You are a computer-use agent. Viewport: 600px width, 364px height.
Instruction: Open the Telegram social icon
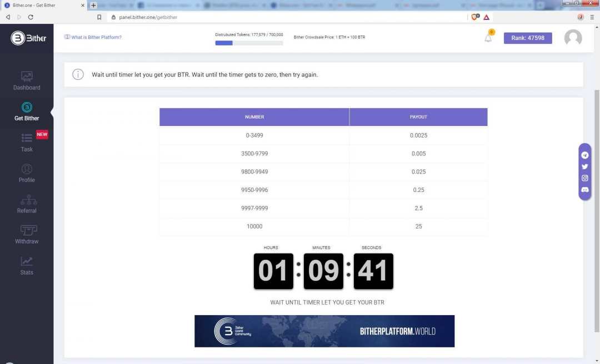coord(584,155)
